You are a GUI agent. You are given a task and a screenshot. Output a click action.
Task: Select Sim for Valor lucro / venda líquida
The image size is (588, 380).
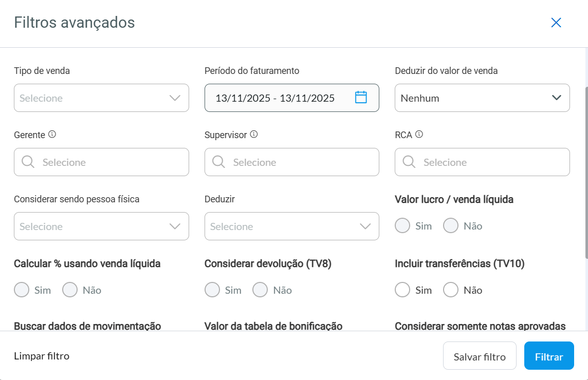pos(402,226)
